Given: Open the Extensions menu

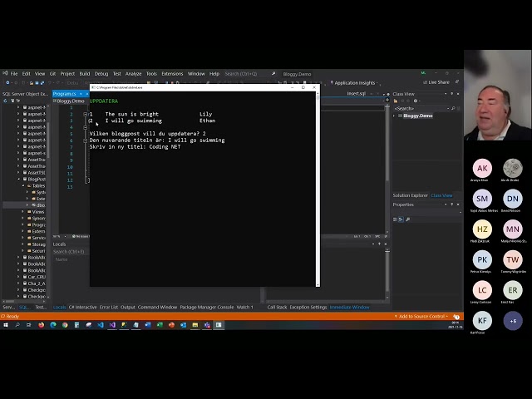Looking at the screenshot, I should [172, 73].
